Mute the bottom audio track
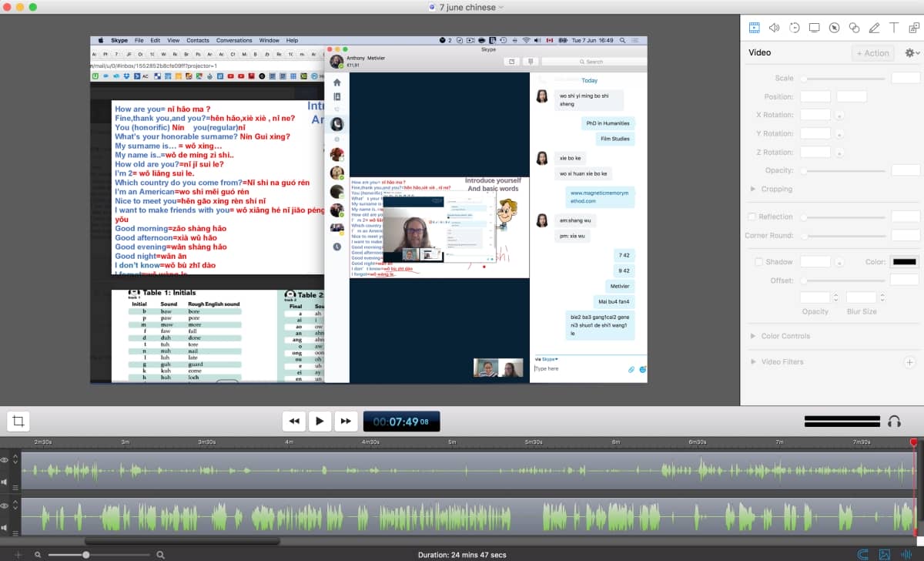The height and width of the screenshot is (561, 924). click(4, 526)
